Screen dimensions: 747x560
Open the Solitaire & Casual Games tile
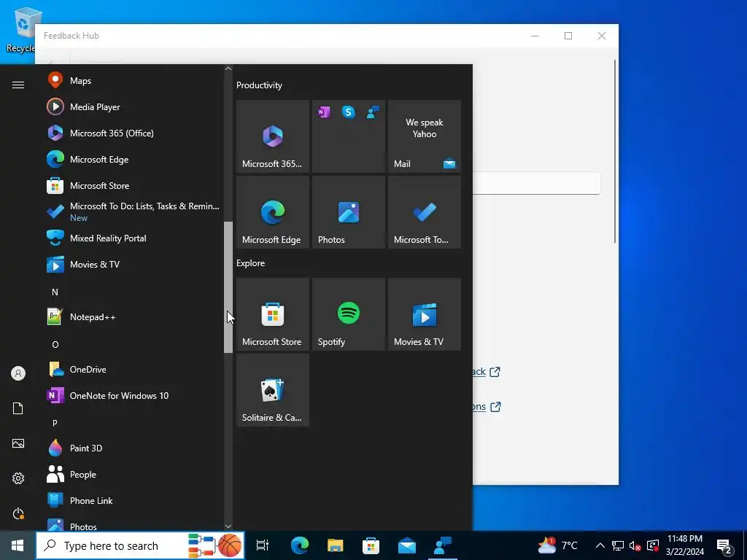pyautogui.click(x=273, y=390)
